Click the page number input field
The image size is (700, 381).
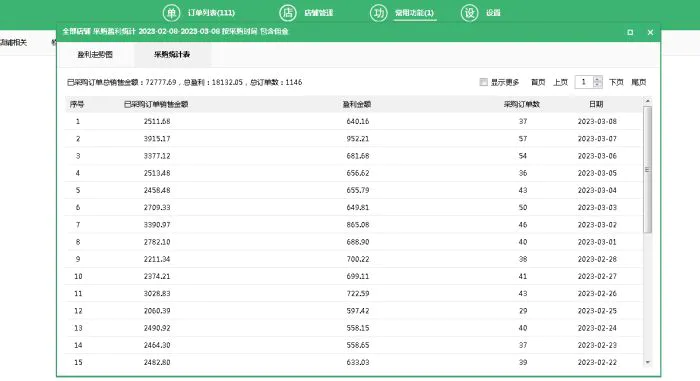coord(584,82)
